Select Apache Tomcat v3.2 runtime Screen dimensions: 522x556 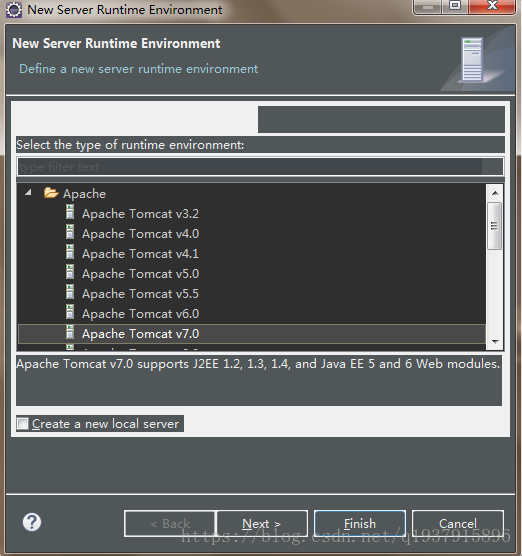pos(140,214)
